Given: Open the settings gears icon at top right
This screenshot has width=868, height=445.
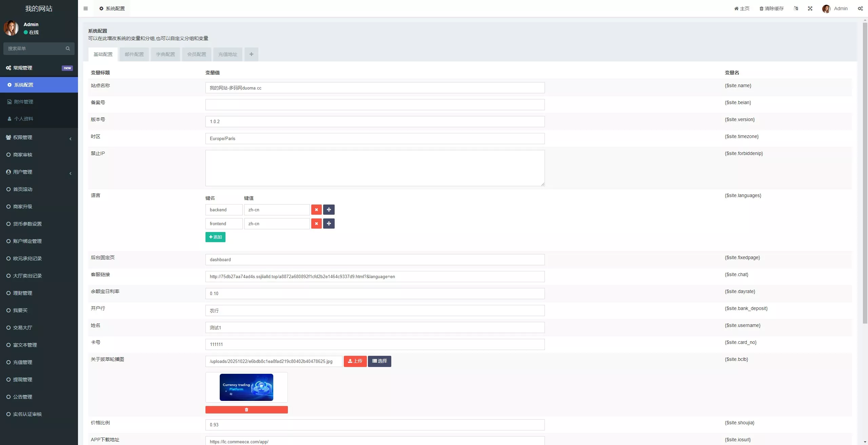Looking at the screenshot, I should tap(860, 8).
